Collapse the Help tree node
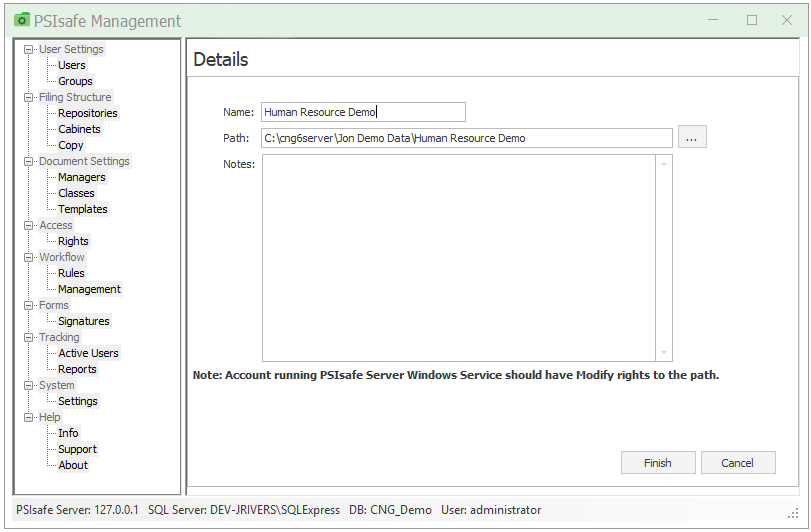811x532 pixels. 28,418
